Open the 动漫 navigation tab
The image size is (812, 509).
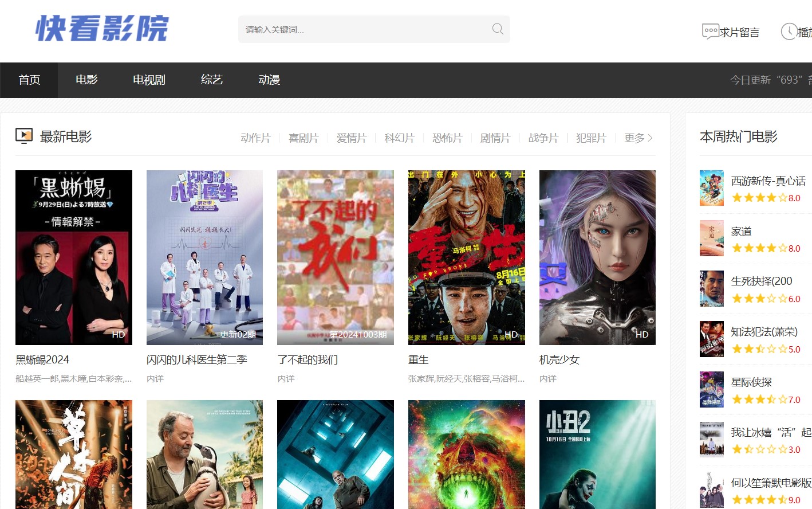pyautogui.click(x=269, y=80)
